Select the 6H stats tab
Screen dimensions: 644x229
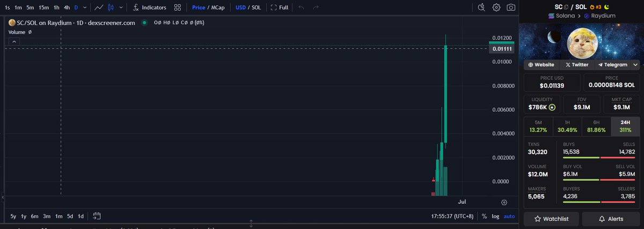pos(596,126)
